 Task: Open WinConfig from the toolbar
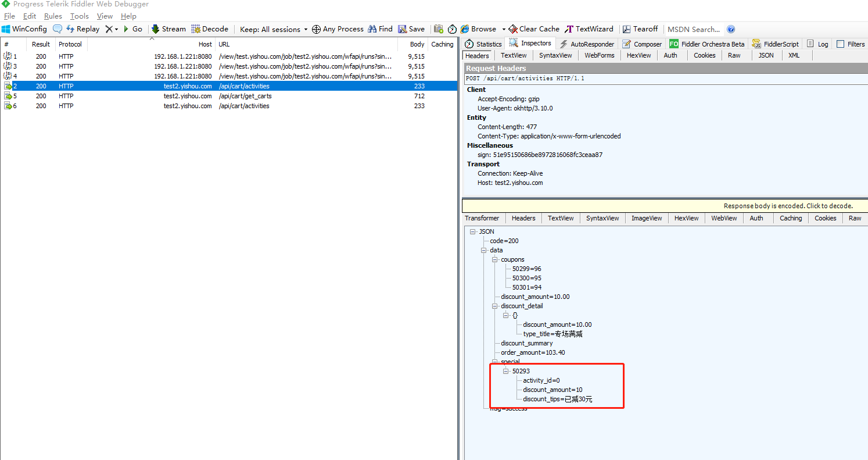[x=24, y=29]
